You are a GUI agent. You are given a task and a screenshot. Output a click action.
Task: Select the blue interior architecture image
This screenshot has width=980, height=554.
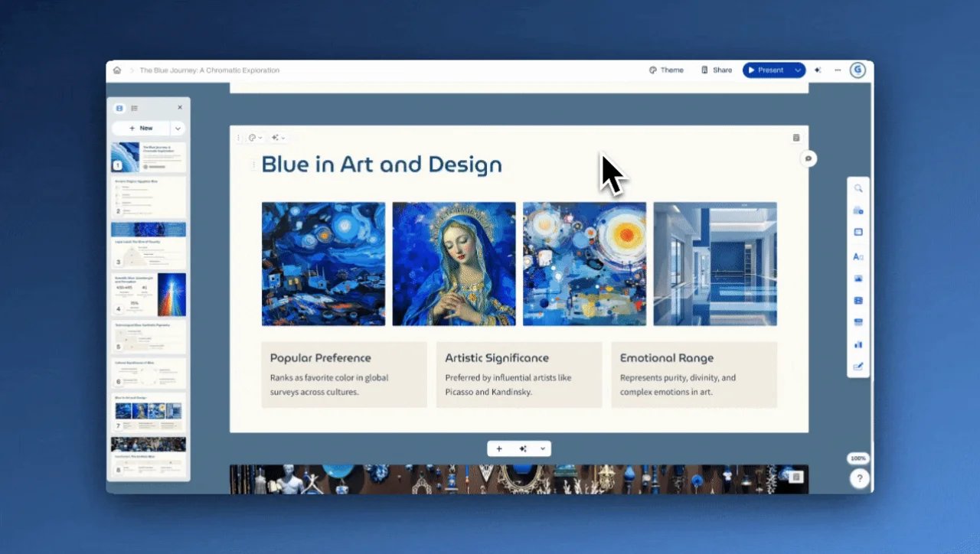pyautogui.click(x=715, y=264)
